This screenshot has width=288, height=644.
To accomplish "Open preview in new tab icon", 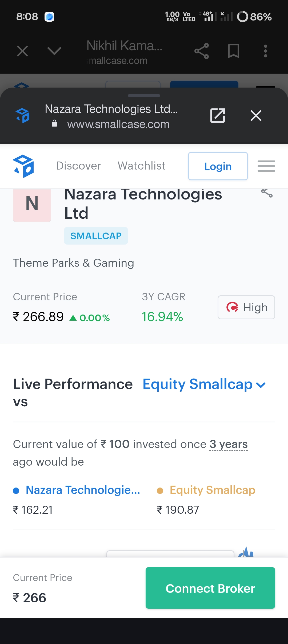I will click(218, 116).
